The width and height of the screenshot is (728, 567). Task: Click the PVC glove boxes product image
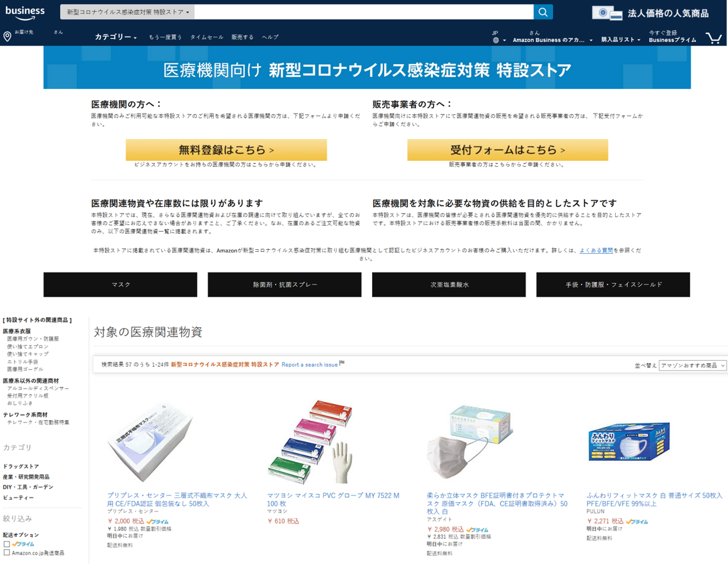[311, 442]
